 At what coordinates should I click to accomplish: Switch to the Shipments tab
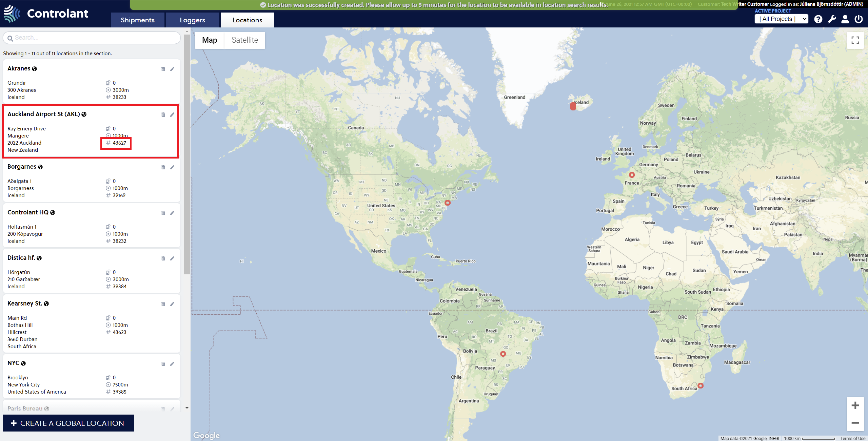tap(137, 20)
